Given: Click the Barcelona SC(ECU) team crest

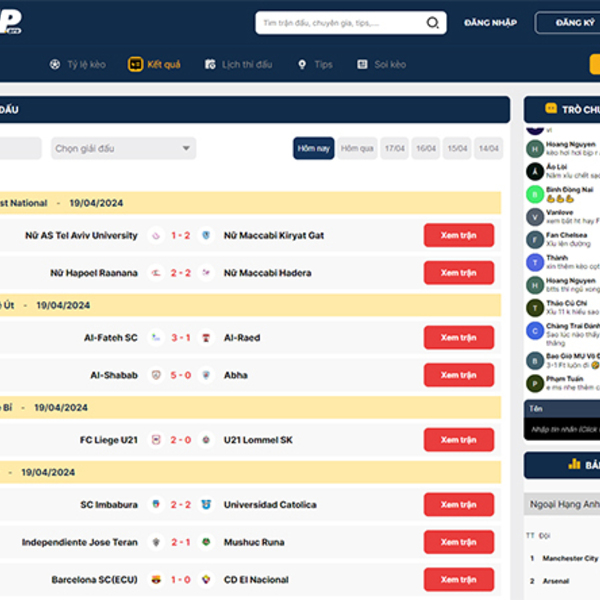Looking at the screenshot, I should 156,579.
